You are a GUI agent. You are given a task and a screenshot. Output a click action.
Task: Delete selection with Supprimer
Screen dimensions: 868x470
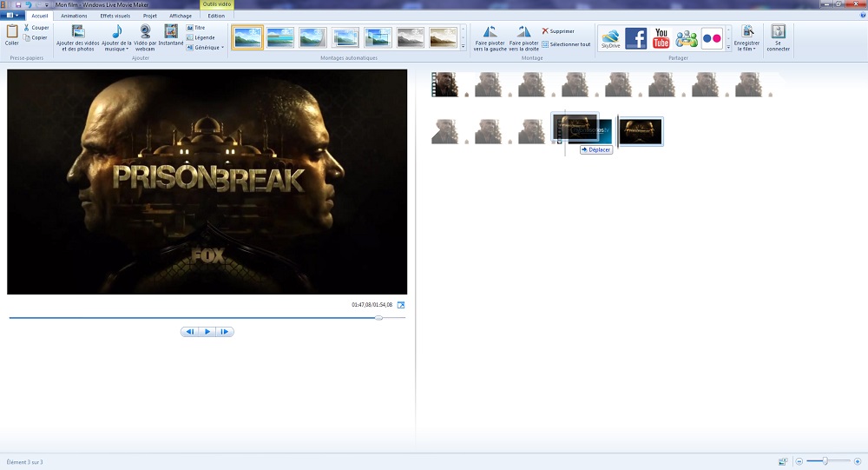pyautogui.click(x=558, y=31)
